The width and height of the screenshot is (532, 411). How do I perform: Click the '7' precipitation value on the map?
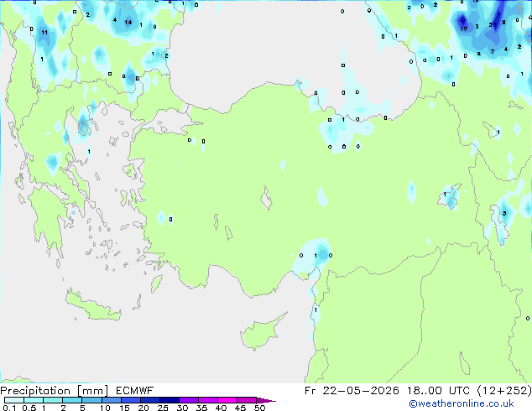[x=493, y=51]
